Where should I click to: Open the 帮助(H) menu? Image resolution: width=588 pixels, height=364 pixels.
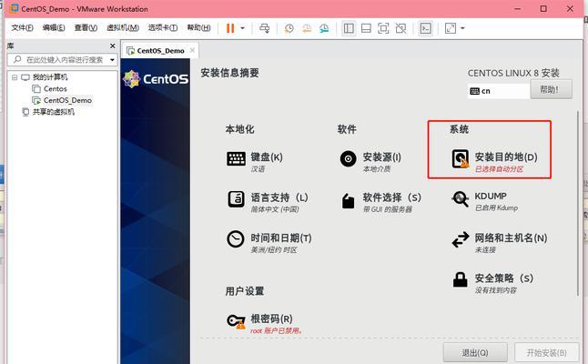coord(198,27)
